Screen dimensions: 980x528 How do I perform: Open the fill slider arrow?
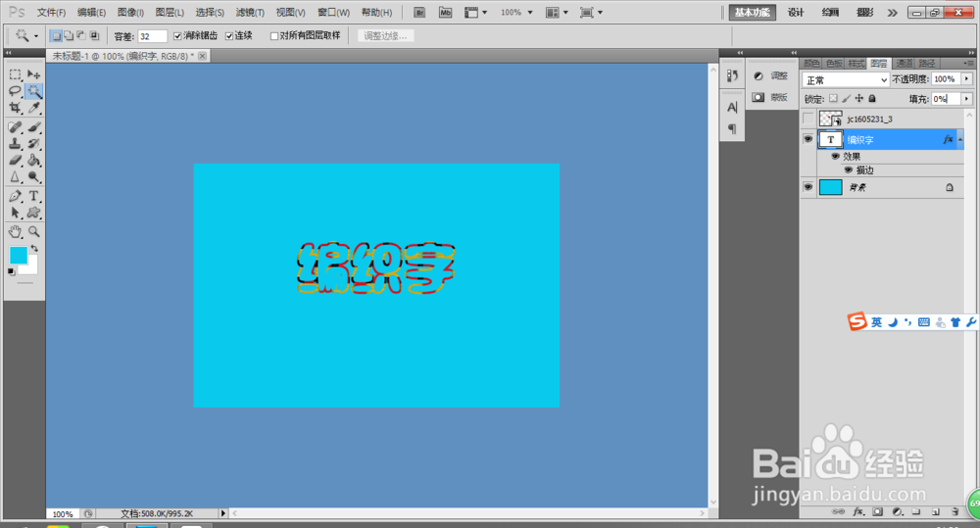coord(967,99)
